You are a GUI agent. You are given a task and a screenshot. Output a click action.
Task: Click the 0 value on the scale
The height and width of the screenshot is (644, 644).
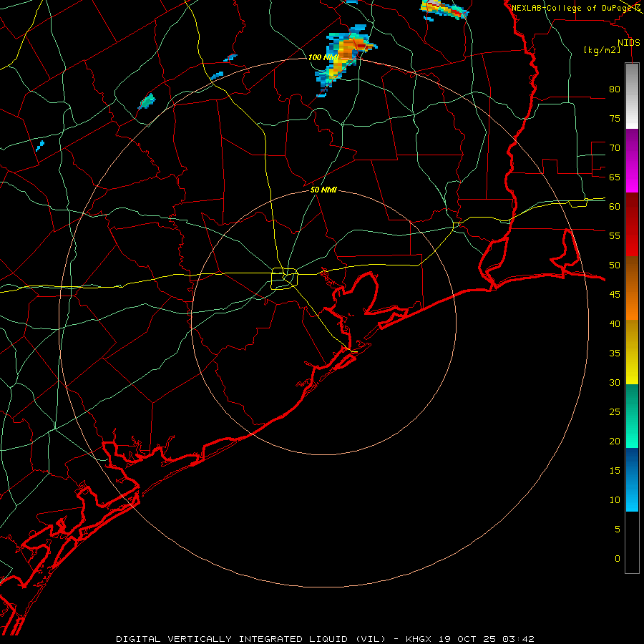pos(618,559)
